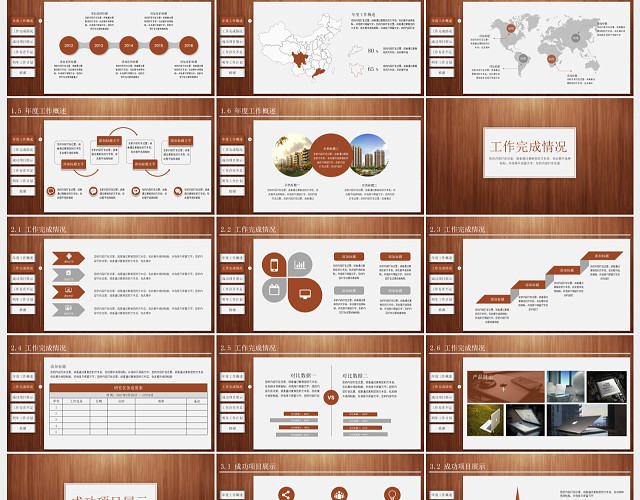
Task: Click the monitor icon in slide 2.2
Action: coord(305,295)
